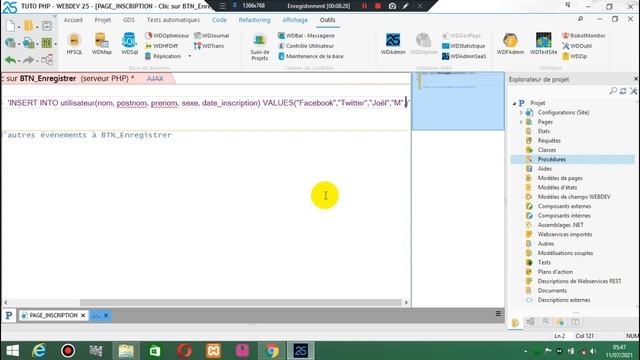Switch to the Refactoring ribbon tab
The width and height of the screenshot is (640, 360).
point(254,20)
